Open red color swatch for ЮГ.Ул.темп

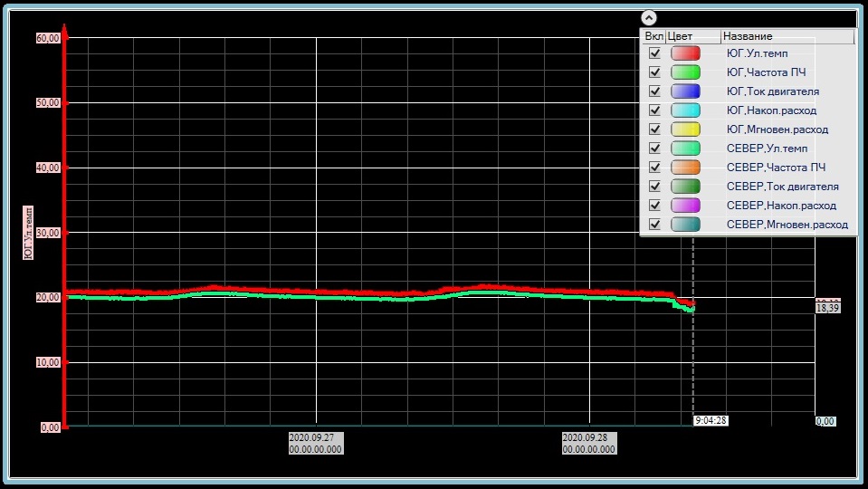[x=685, y=53]
